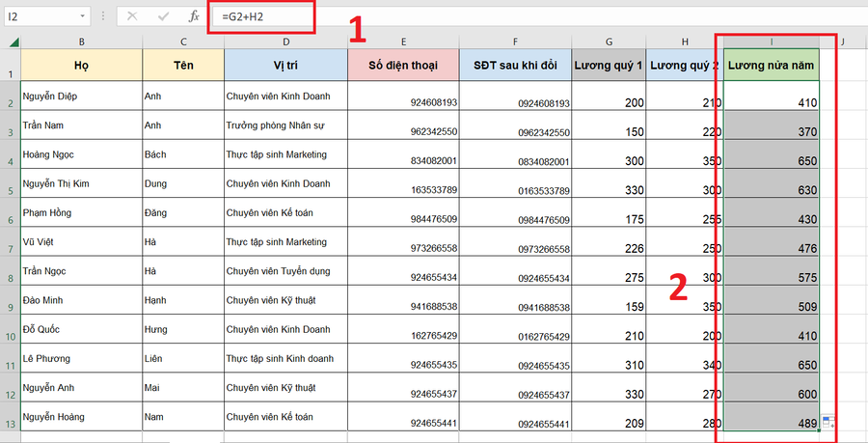This screenshot has height=443, width=868.
Task: Click the Select All corner triangle
Action: (14, 42)
